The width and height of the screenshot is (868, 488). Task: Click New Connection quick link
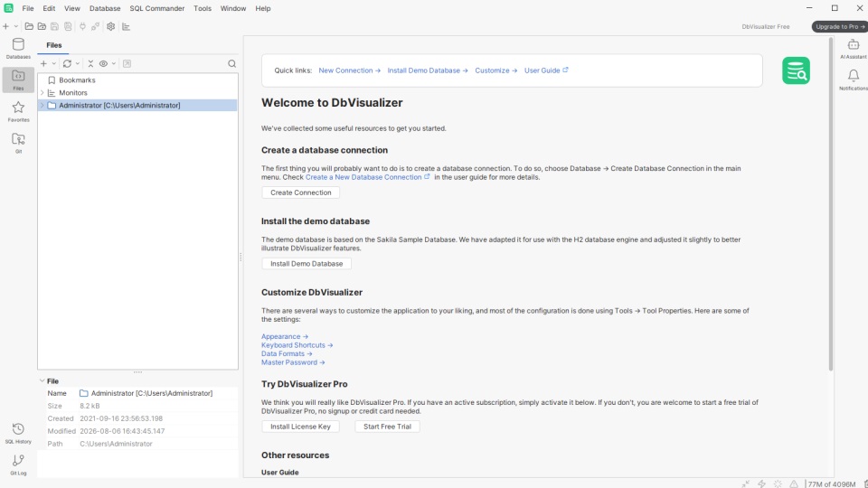click(349, 70)
